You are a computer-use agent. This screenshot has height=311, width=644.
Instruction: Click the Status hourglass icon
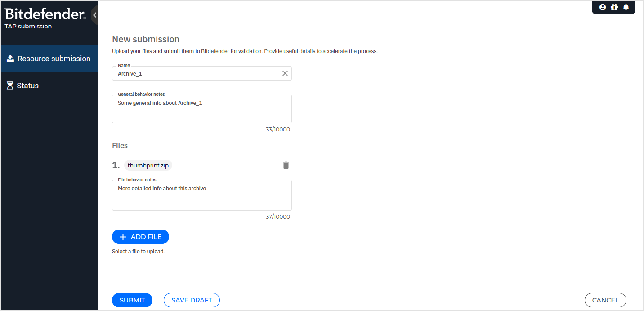pos(9,85)
